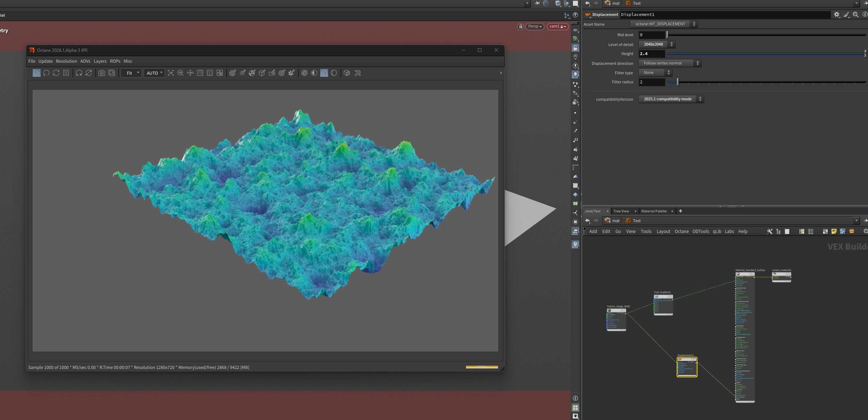Expand the Fit zoom dropdown
This screenshot has height=420, width=868.
pos(131,73)
